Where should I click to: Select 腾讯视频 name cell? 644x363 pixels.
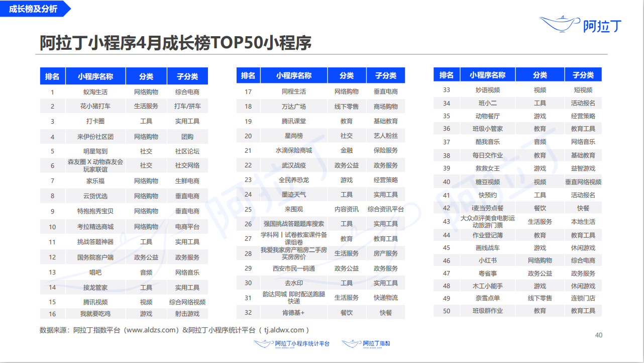[95, 302]
